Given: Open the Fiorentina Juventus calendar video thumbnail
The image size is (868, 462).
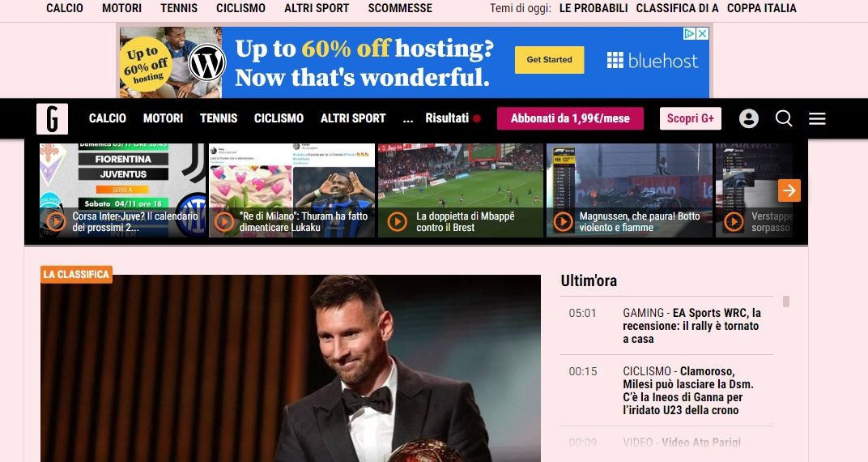Looking at the screenshot, I should [x=122, y=190].
